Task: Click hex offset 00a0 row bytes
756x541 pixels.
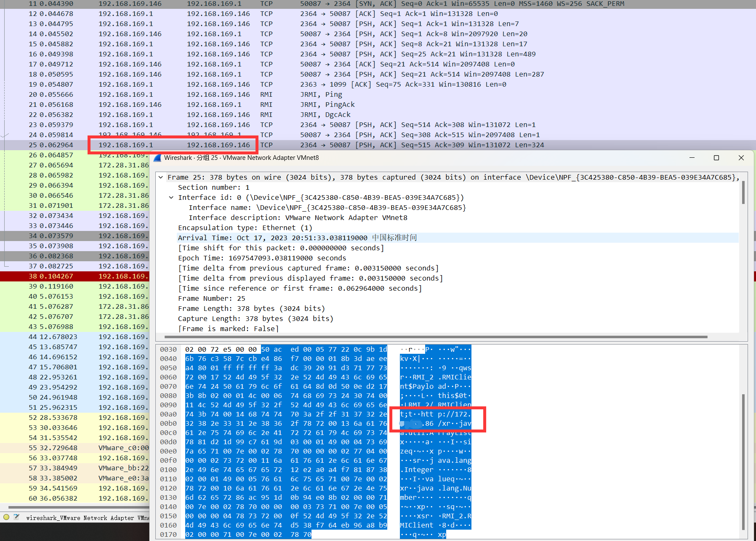Action: [286, 414]
